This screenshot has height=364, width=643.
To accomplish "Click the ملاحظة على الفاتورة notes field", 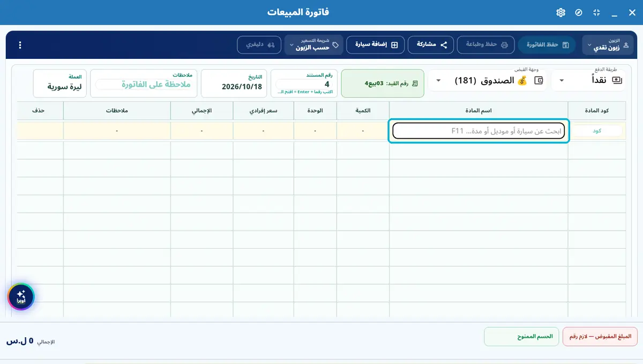I will [144, 84].
